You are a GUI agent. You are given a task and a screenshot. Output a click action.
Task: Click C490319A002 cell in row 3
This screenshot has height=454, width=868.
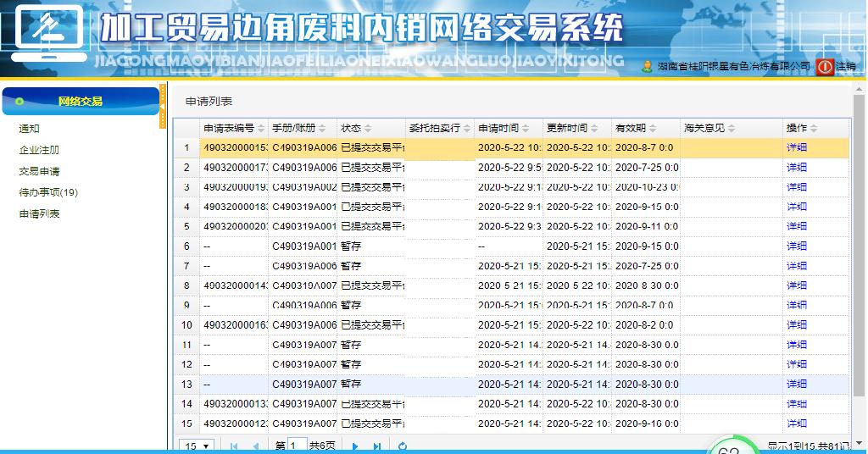click(304, 187)
